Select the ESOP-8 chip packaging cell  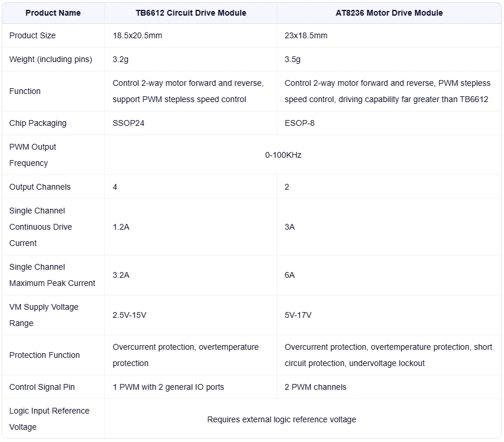[299, 123]
